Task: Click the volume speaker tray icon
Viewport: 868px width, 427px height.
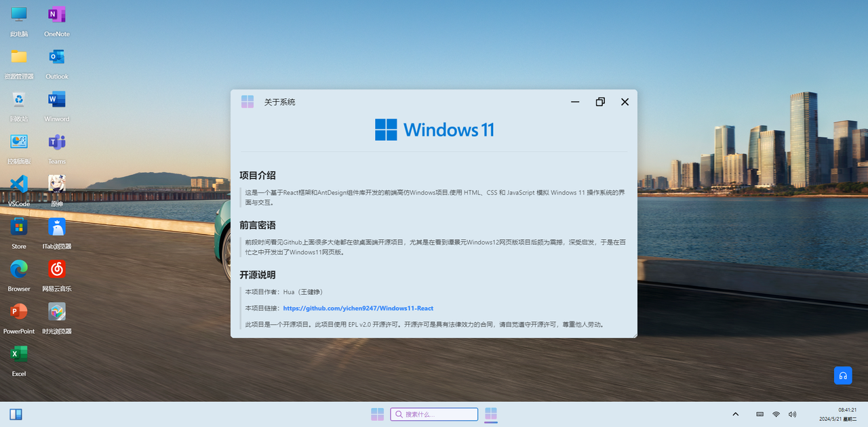Action: point(793,414)
